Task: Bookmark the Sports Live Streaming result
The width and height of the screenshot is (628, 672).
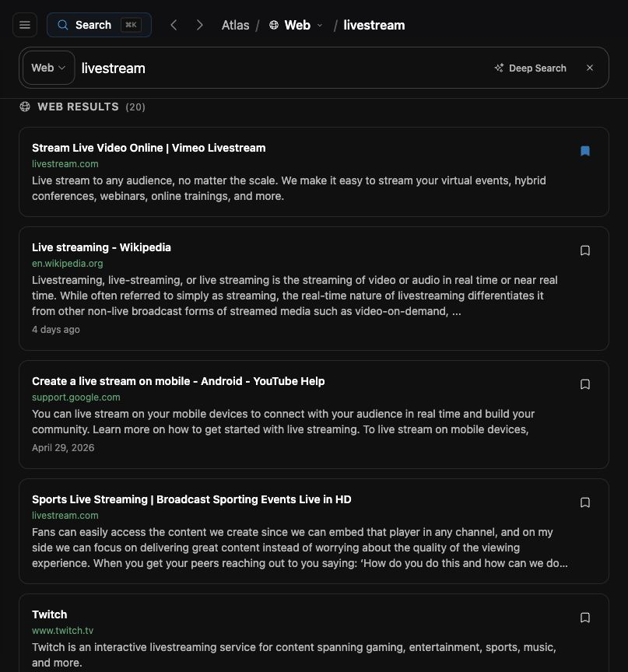Action: coord(585,502)
